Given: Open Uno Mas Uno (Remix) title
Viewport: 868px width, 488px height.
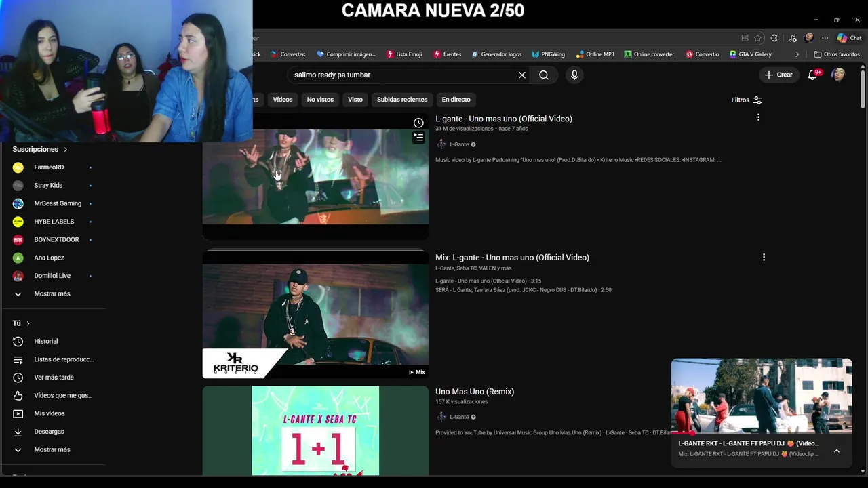Looking at the screenshot, I should 475,392.
